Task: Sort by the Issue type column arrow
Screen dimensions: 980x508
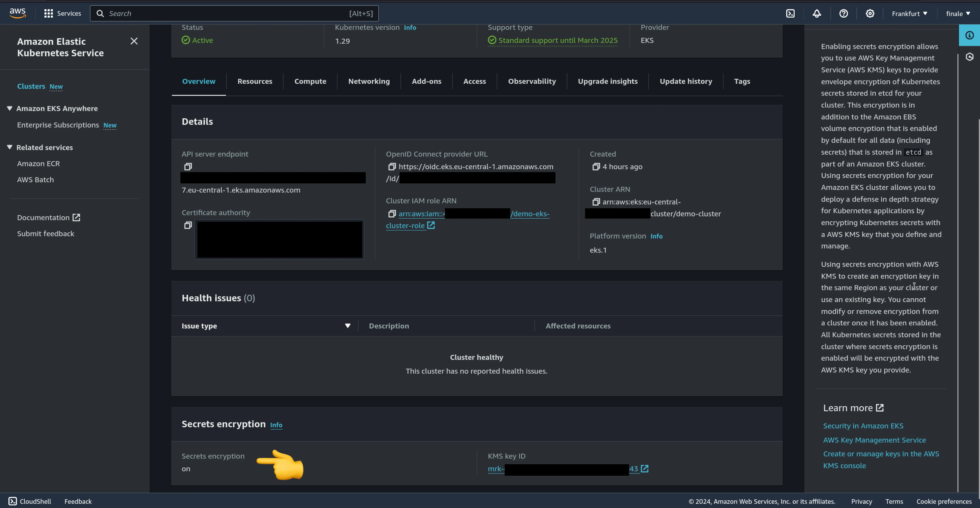Action: point(347,326)
